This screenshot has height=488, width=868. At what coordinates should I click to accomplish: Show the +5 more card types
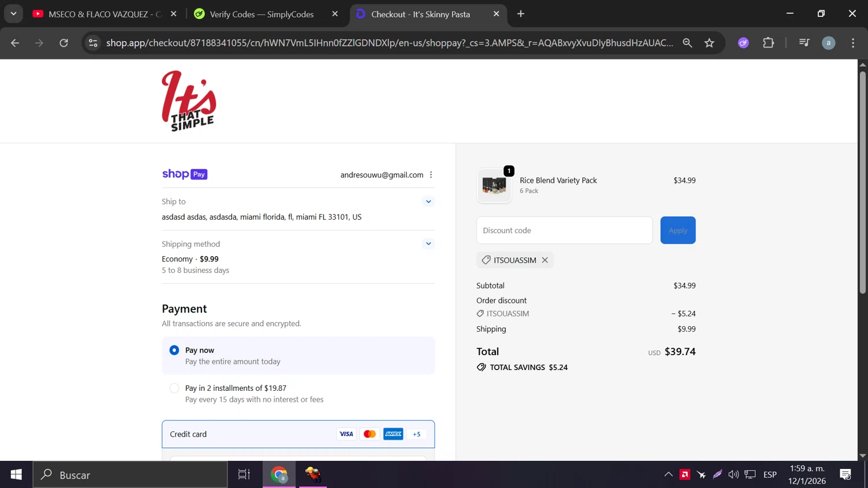417,434
